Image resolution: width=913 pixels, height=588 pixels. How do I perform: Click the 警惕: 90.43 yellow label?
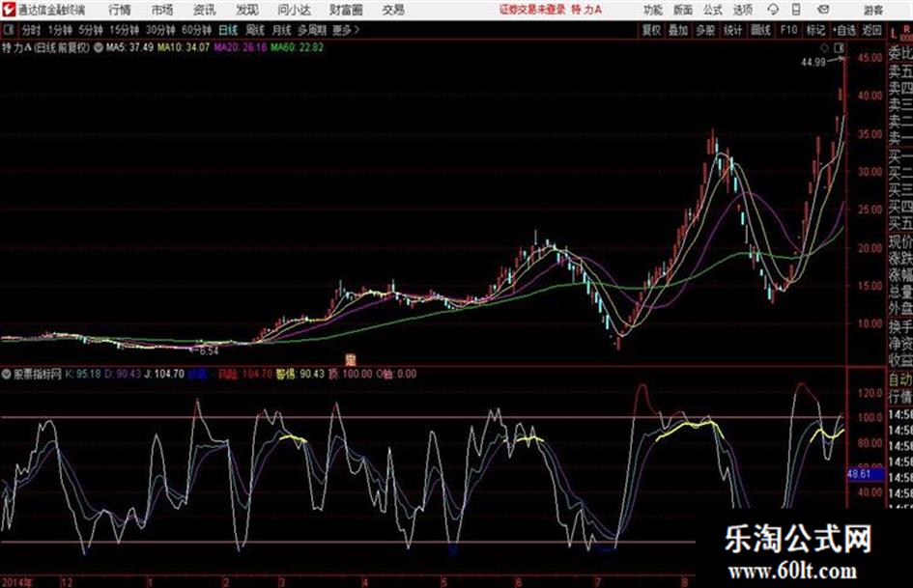(x=300, y=375)
